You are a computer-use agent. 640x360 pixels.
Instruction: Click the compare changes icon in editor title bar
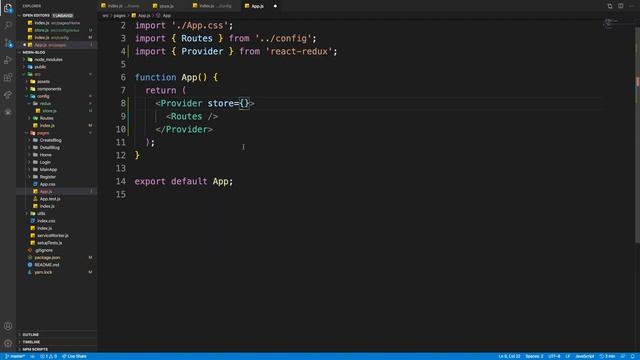(610, 6)
